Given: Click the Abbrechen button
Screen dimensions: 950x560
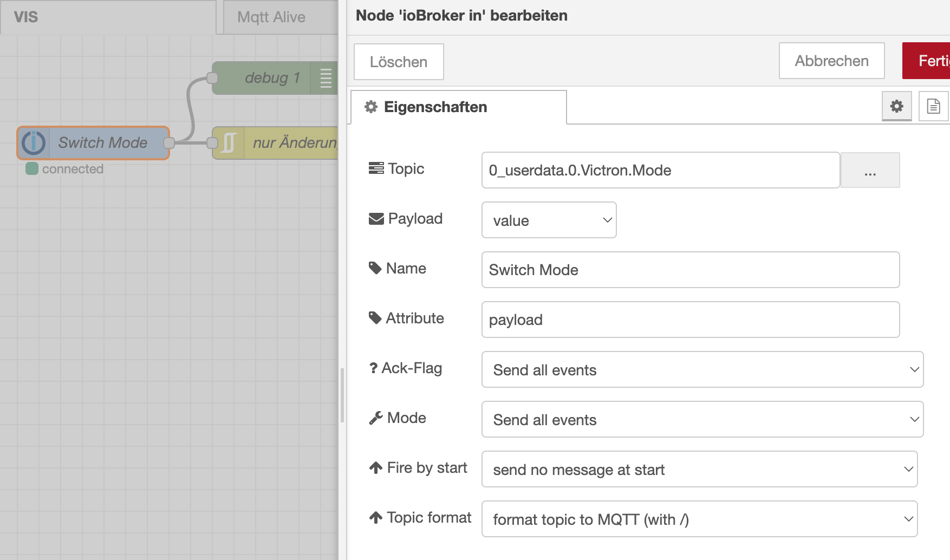Looking at the screenshot, I should pyautogui.click(x=832, y=61).
